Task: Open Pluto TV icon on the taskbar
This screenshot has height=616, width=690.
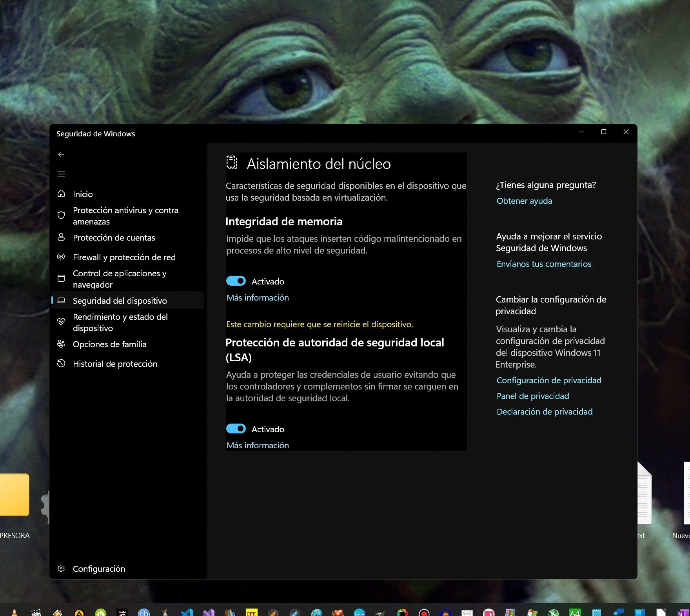Action: 122,612
